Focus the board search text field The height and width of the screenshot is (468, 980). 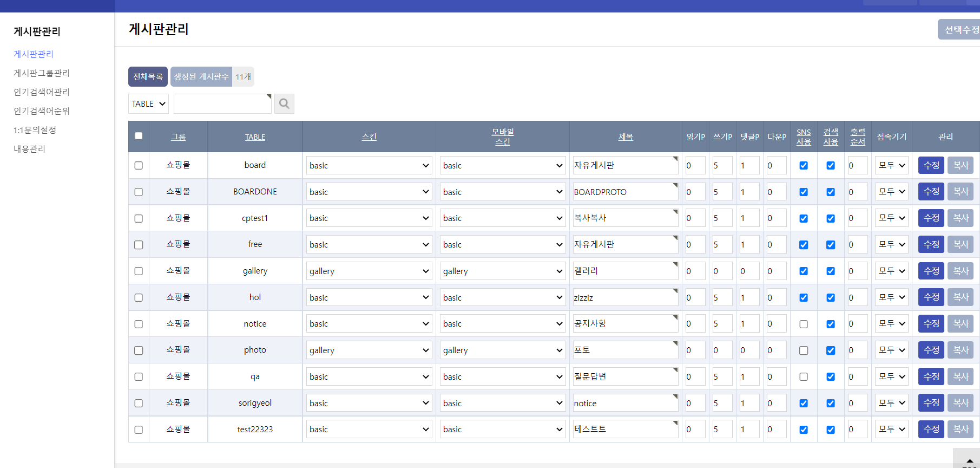(x=222, y=103)
